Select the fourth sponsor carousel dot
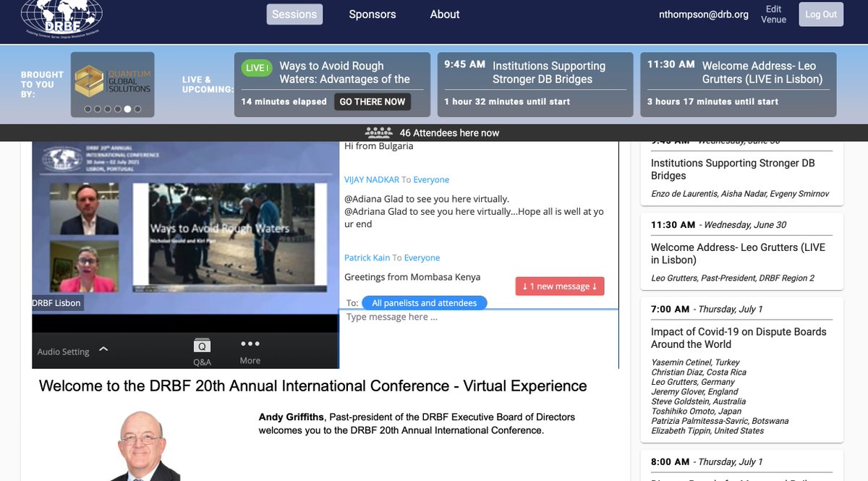Screen dimensions: 868x481 pos(118,109)
